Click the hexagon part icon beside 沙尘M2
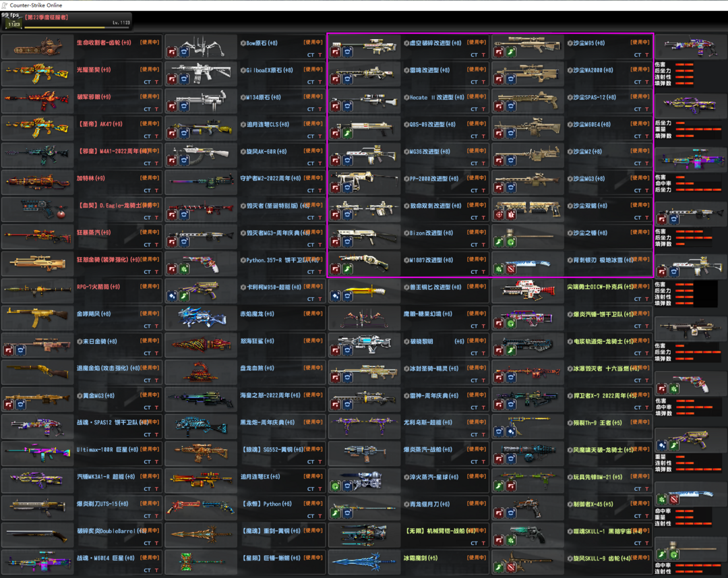Viewport: 728px width, 578px height. (x=570, y=152)
